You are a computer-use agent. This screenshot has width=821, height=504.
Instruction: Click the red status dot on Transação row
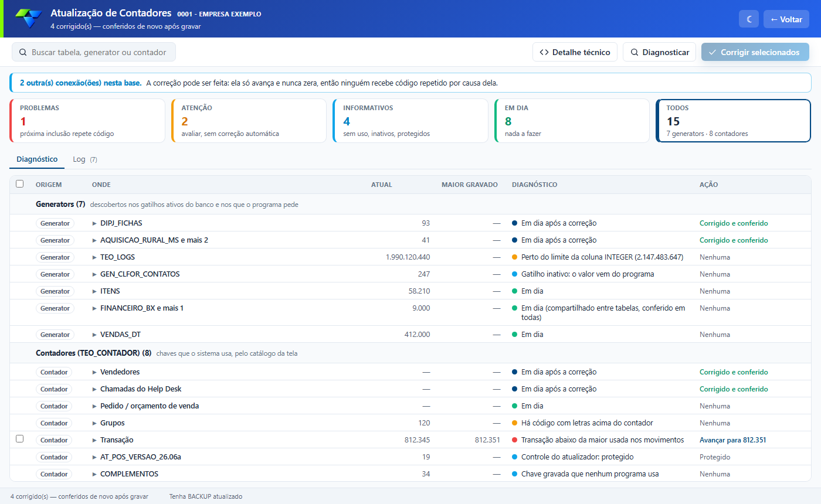click(x=514, y=440)
